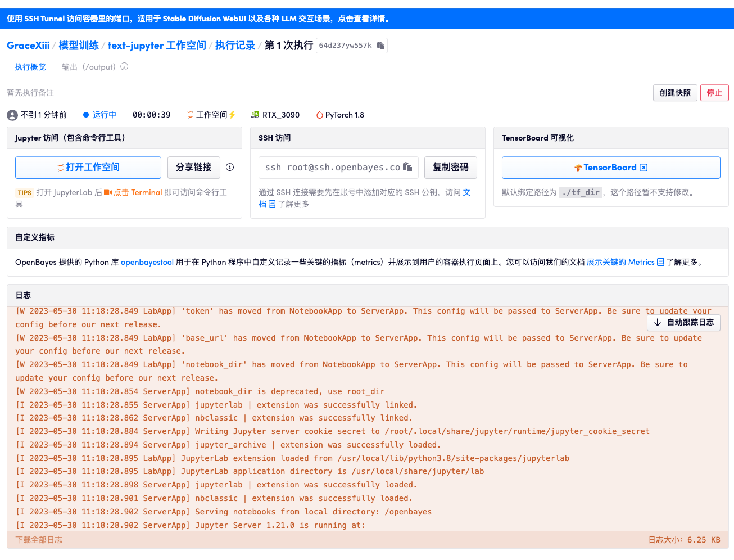Click the 复制密码 button
734x560 pixels.
click(450, 168)
